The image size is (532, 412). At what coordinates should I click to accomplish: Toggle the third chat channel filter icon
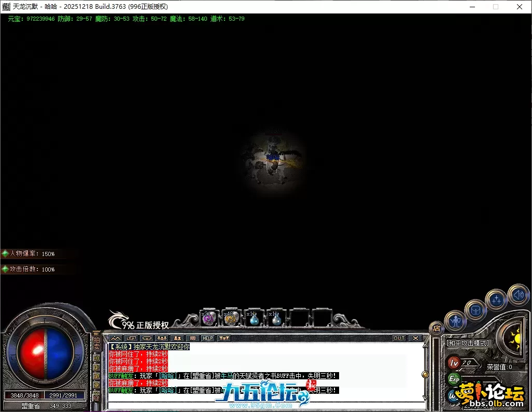[96, 376]
